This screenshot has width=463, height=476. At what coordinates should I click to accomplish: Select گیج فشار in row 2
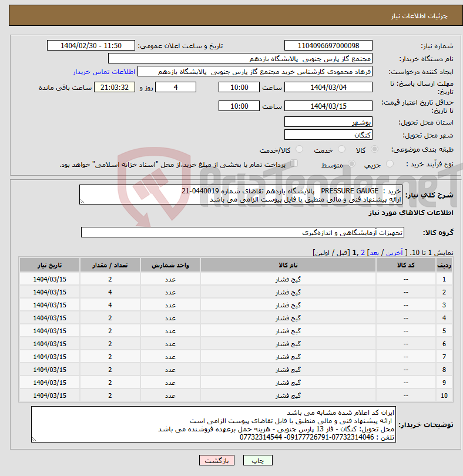coord(288,292)
